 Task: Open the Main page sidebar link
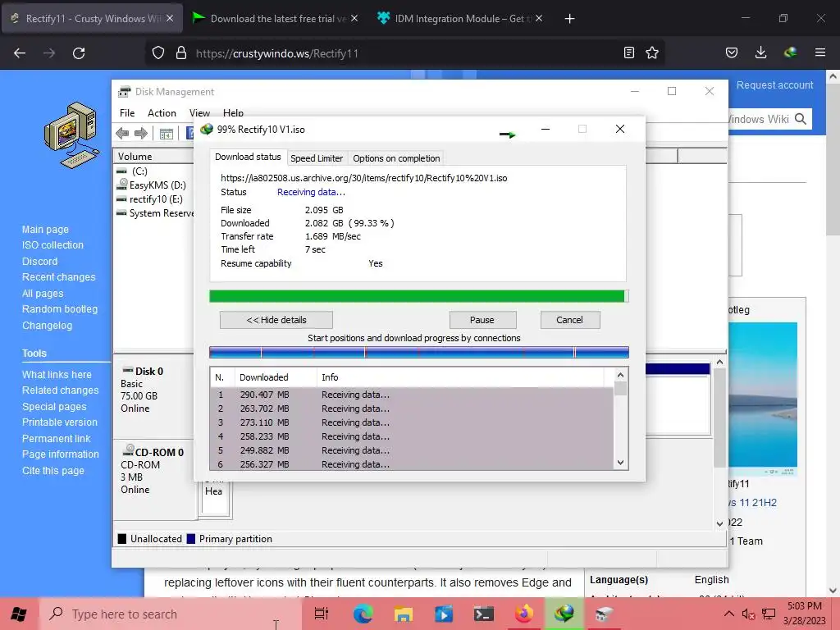pyautogui.click(x=46, y=230)
